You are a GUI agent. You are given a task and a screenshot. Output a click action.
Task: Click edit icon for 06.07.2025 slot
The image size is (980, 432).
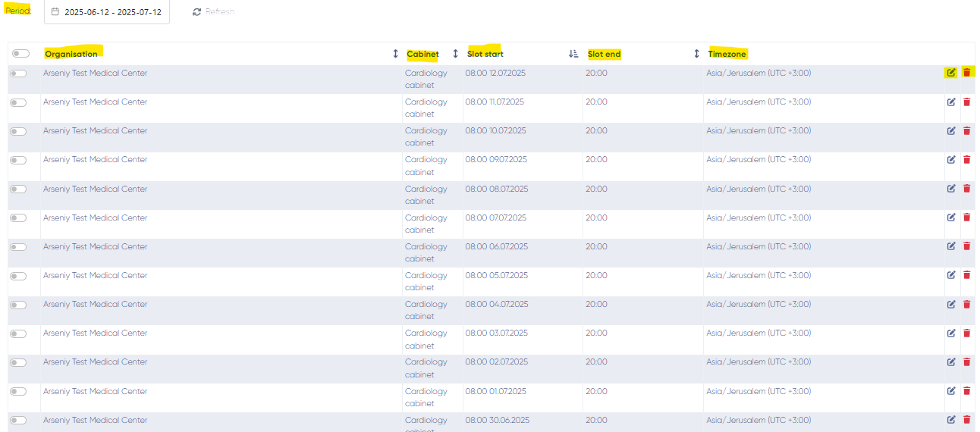[950, 246]
